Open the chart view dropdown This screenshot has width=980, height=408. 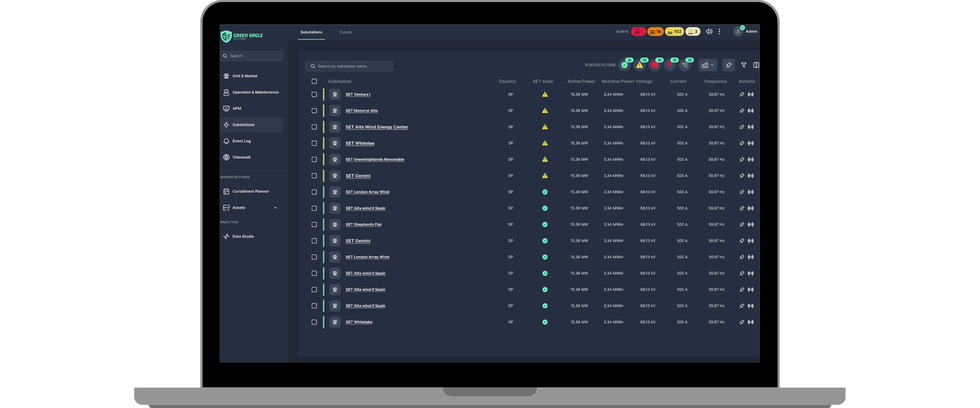click(x=707, y=65)
